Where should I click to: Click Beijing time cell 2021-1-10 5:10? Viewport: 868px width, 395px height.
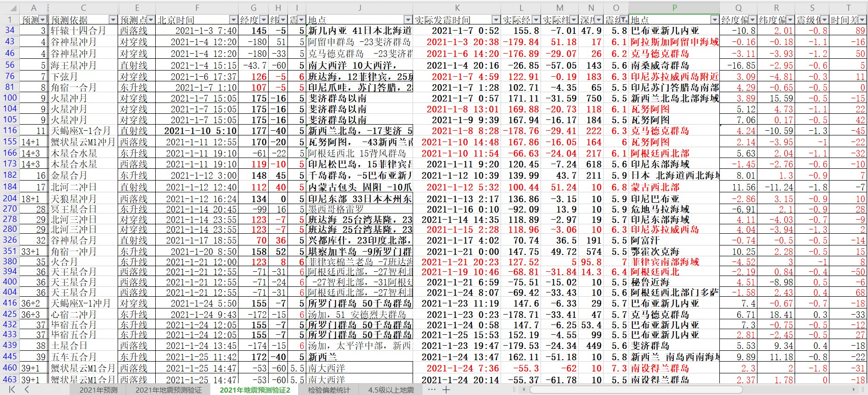click(x=197, y=131)
